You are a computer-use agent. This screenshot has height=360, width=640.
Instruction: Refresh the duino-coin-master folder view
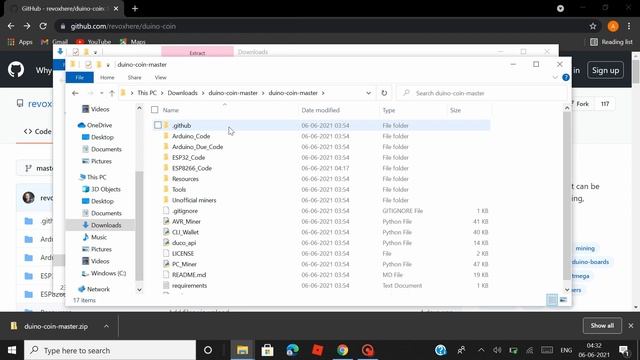tap(384, 93)
